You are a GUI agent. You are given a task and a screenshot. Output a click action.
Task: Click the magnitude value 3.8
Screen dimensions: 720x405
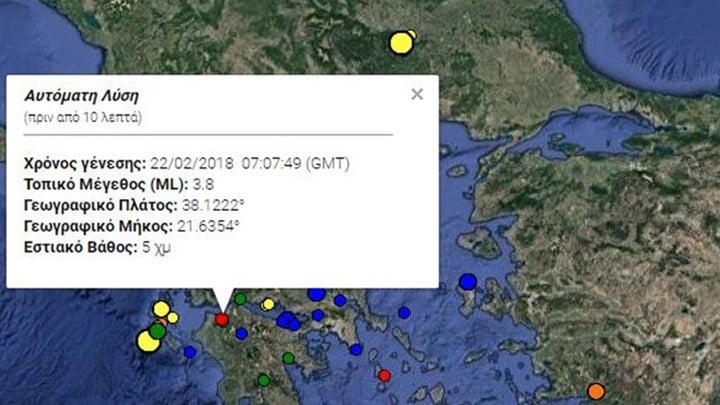pyautogui.click(x=203, y=185)
